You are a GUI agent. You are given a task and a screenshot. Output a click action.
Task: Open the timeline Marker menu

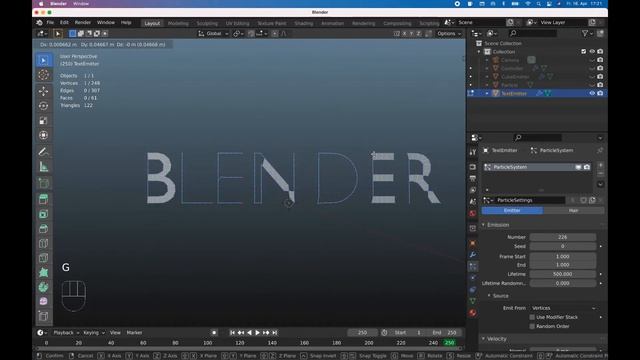click(134, 333)
